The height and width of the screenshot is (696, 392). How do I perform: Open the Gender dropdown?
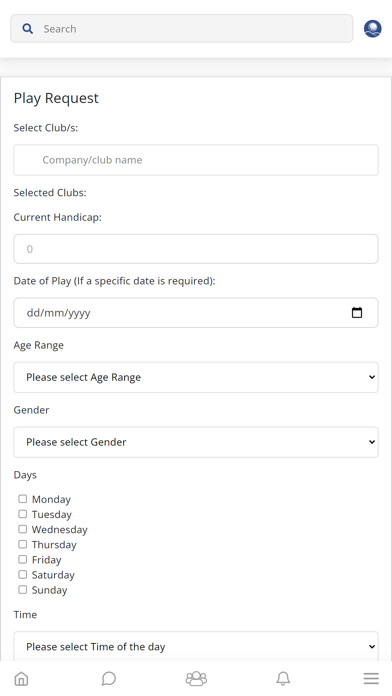click(x=196, y=442)
